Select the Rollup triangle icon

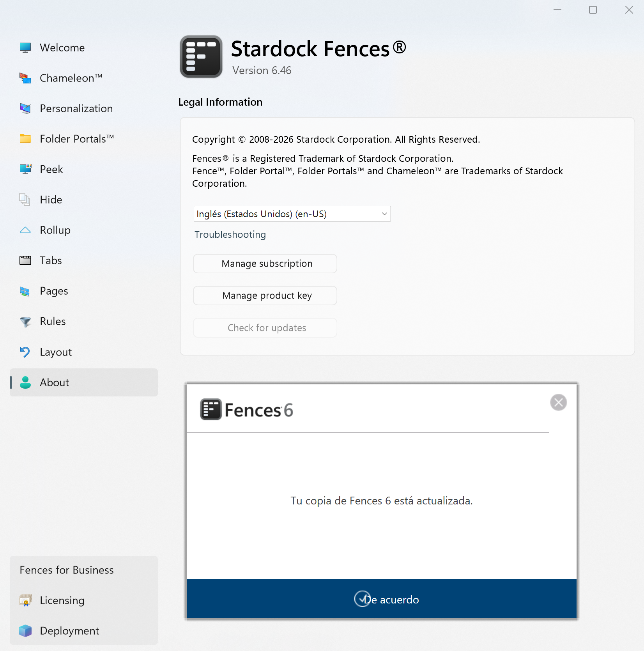click(x=25, y=230)
